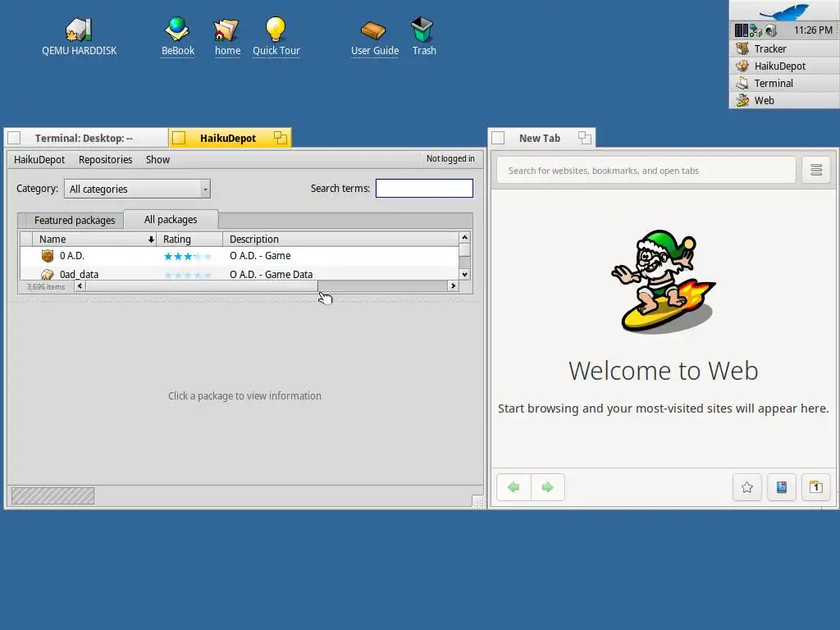
Task: Go forward in the Web browser
Action: coord(547,487)
